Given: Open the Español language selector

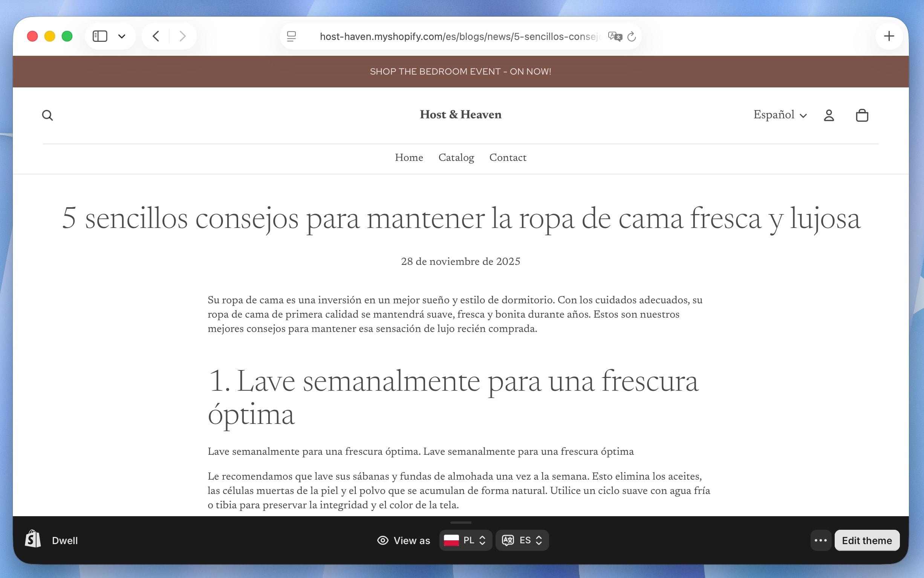Looking at the screenshot, I should (x=780, y=115).
